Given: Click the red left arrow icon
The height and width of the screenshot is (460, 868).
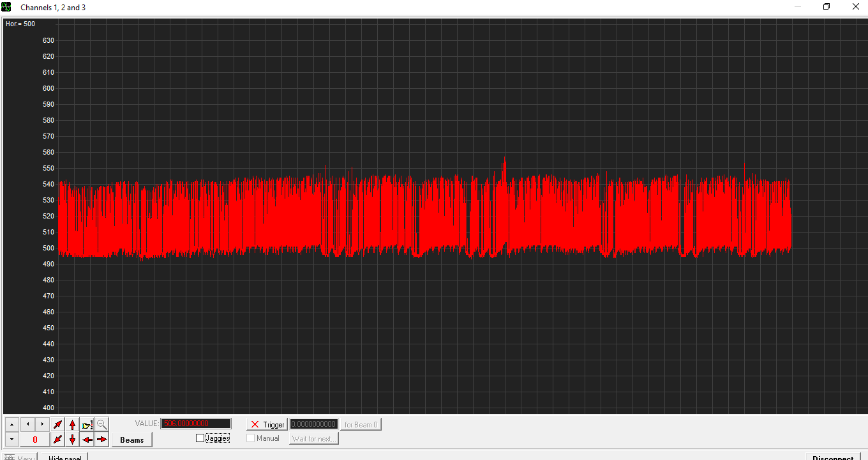Looking at the screenshot, I should tap(87, 440).
